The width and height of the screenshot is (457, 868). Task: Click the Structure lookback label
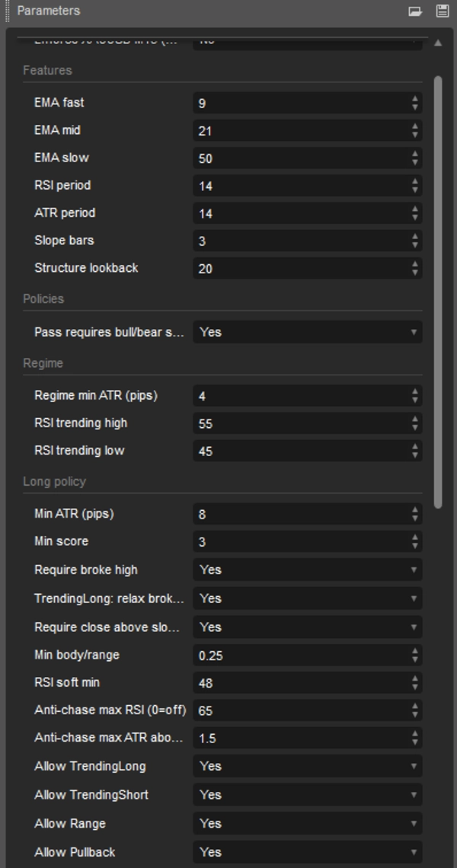coord(86,268)
